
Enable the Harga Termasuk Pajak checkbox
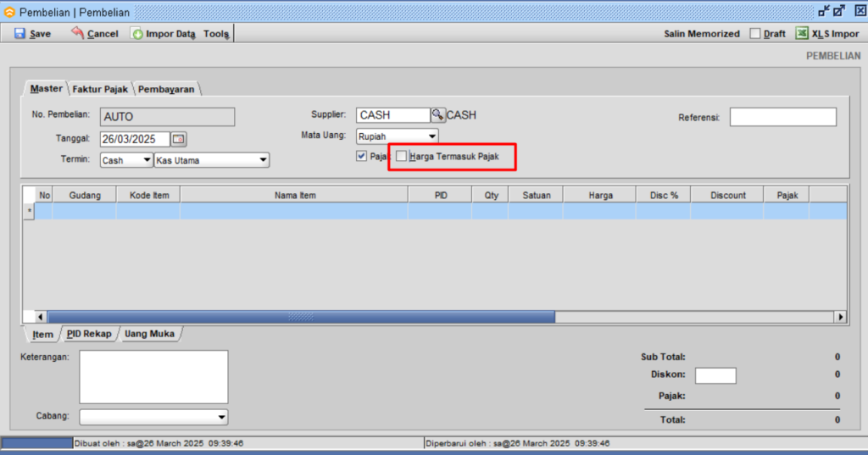click(401, 157)
